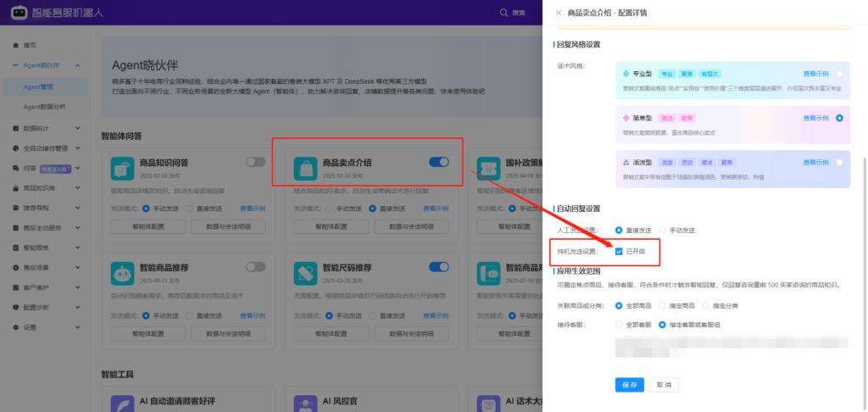Image resolution: width=868 pixels, height=412 pixels.
Task: Click the 取消 button
Action: tap(664, 385)
